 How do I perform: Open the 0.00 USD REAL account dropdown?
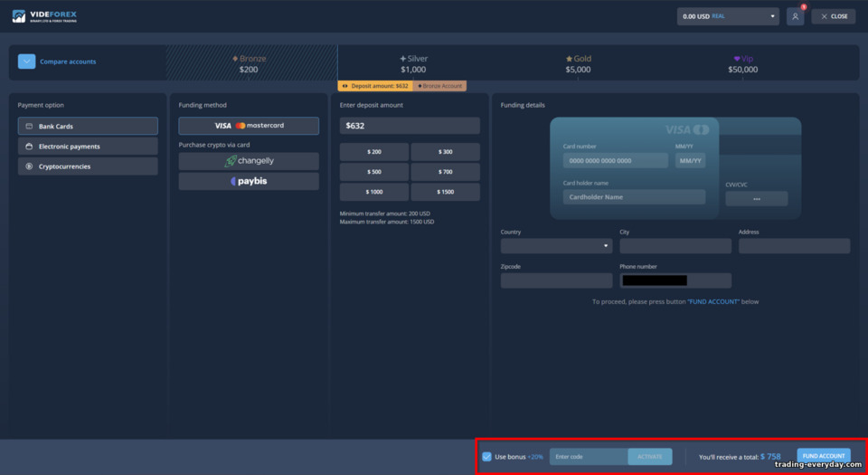click(728, 16)
